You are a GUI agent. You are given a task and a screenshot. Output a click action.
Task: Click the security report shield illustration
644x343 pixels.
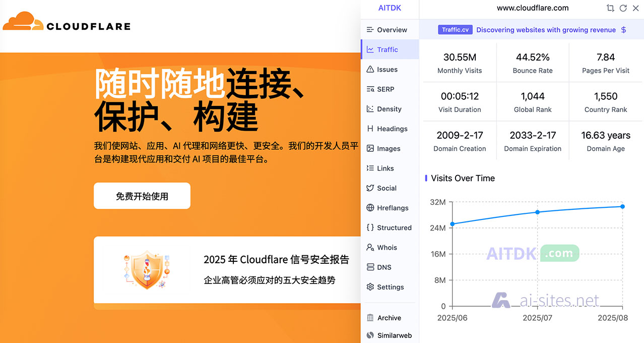147,270
